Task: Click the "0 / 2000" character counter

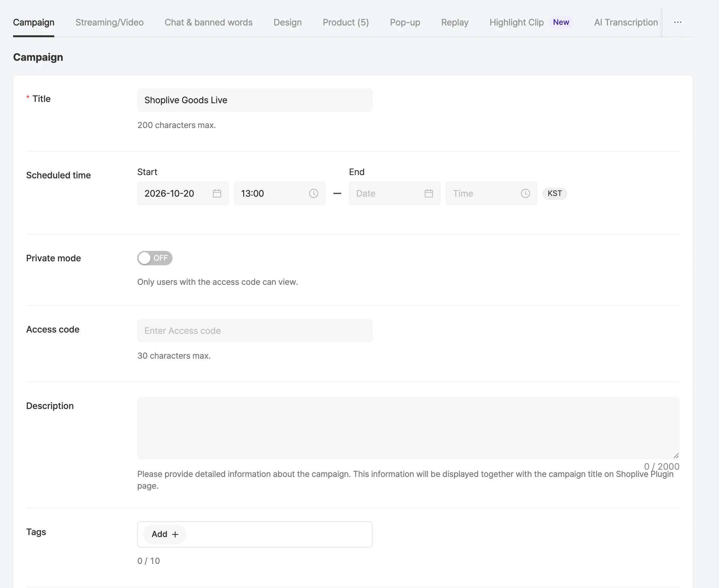Action: click(661, 466)
